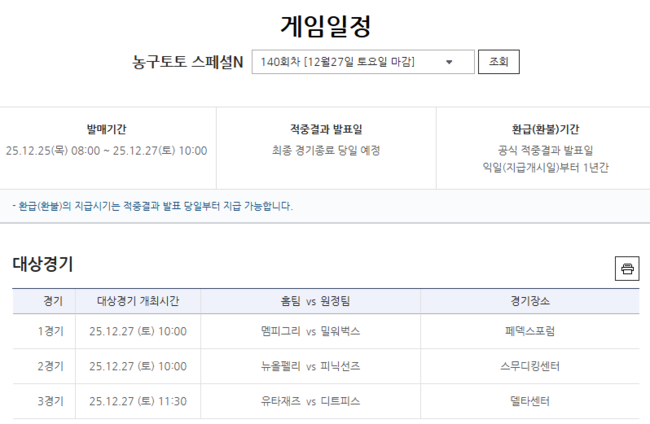
Task: Click the 대상경기 section heading
Action: tap(43, 265)
